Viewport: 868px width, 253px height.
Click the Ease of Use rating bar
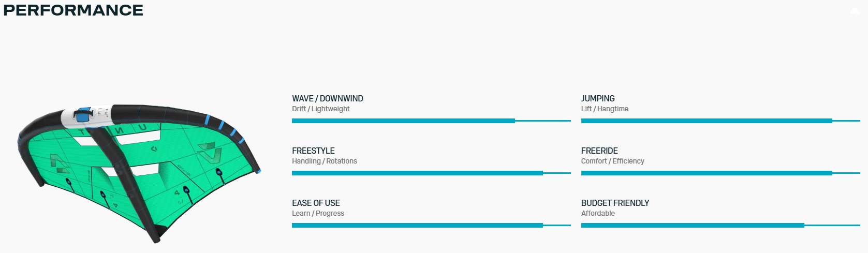coord(431,226)
